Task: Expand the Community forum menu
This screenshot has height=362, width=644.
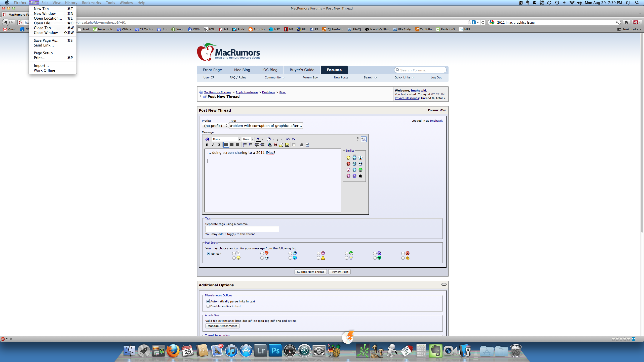Action: pyautogui.click(x=274, y=77)
